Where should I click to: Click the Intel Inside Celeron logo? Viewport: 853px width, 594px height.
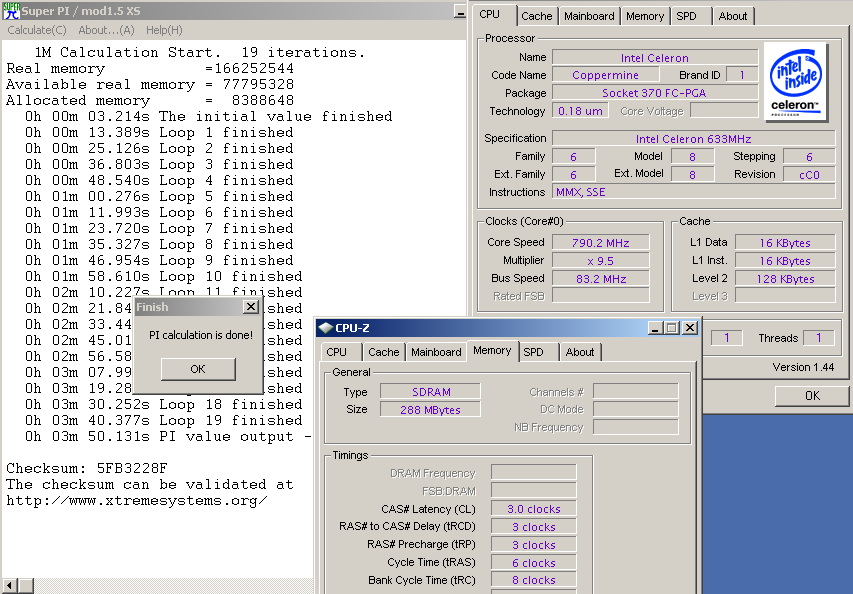coord(795,82)
